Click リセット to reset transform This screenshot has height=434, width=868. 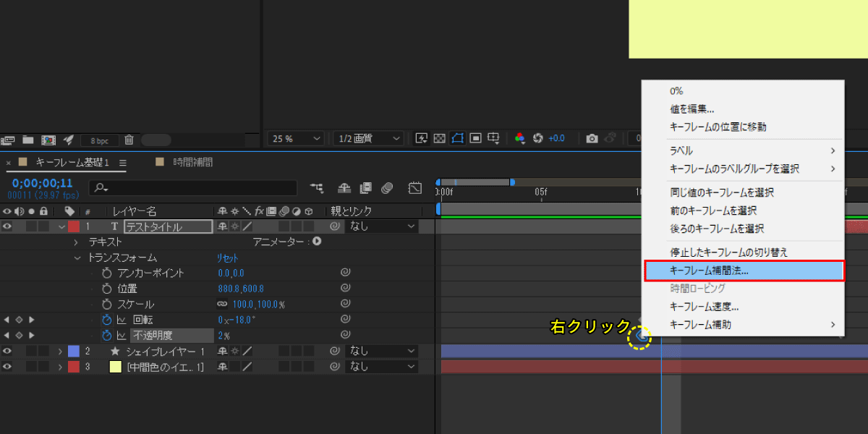[227, 258]
